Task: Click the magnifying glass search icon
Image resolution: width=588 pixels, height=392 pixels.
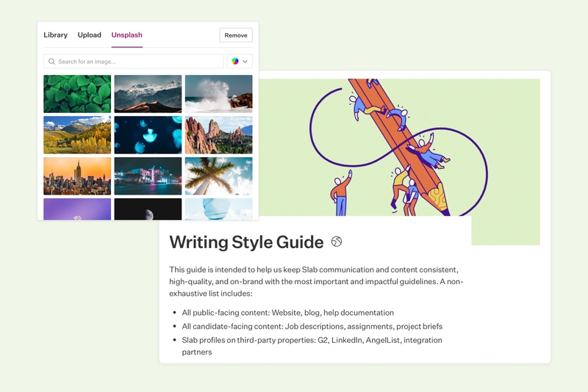Action: coord(51,62)
